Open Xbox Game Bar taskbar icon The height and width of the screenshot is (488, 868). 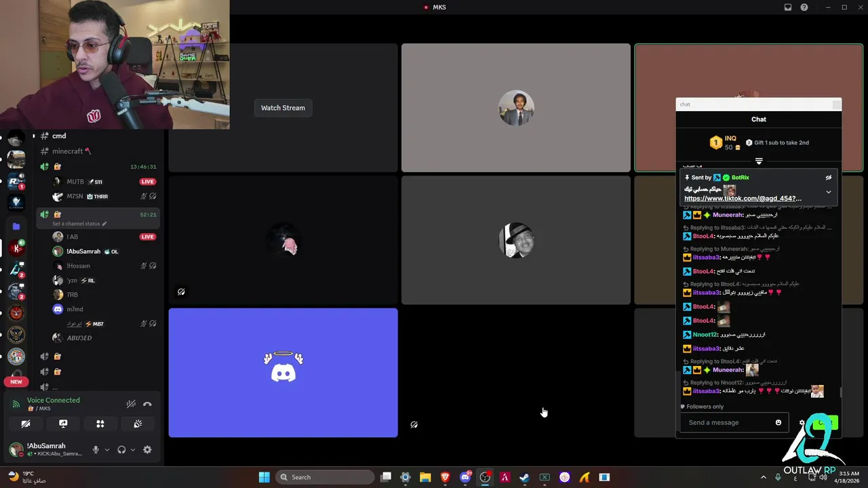[545, 477]
